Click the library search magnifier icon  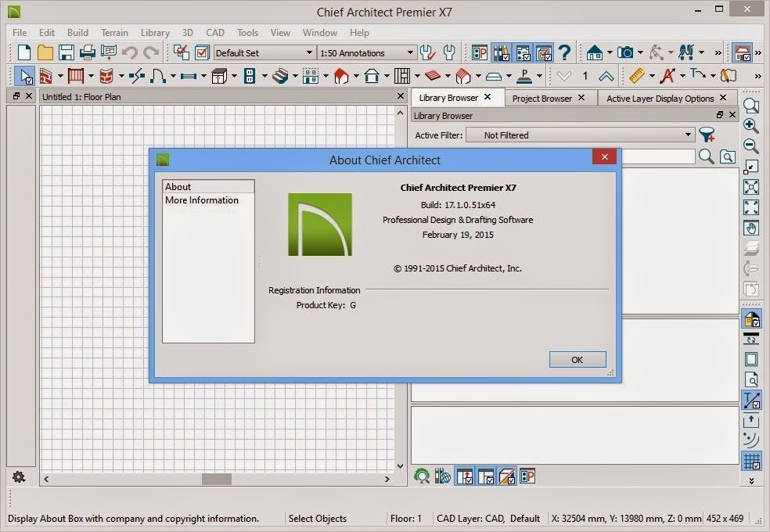pyautogui.click(x=706, y=157)
